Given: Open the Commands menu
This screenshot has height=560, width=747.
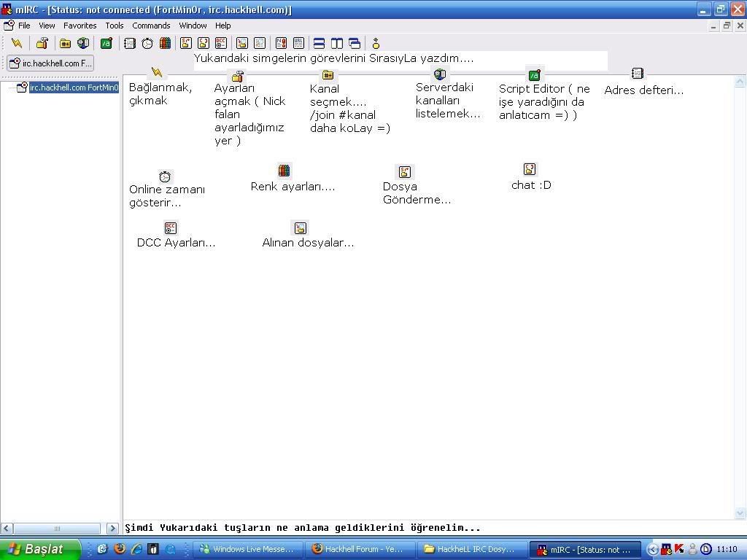Looking at the screenshot, I should pos(151,26).
